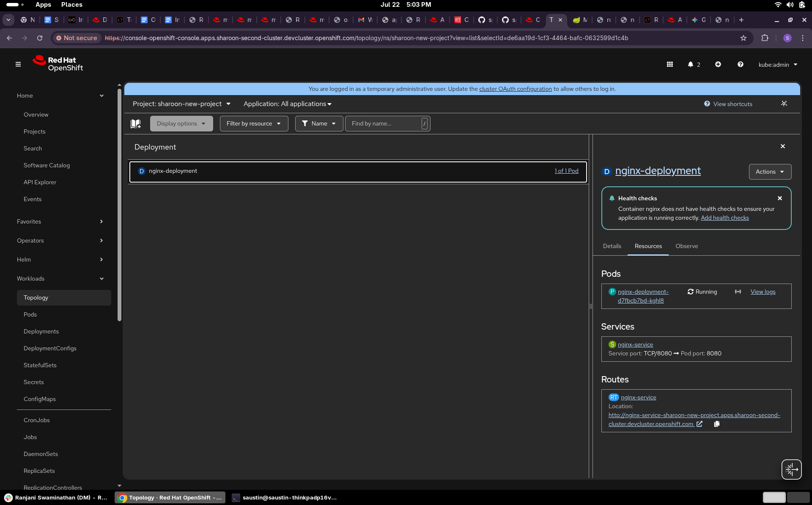812x505 pixels.
Task: Open the Lightspeed assistant floating button
Action: [791, 470]
